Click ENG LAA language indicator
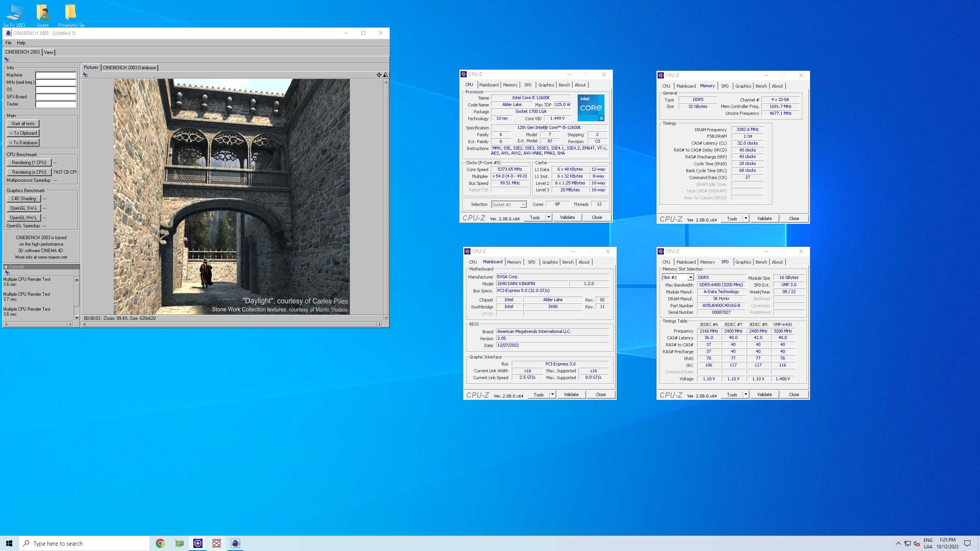 click(x=928, y=543)
